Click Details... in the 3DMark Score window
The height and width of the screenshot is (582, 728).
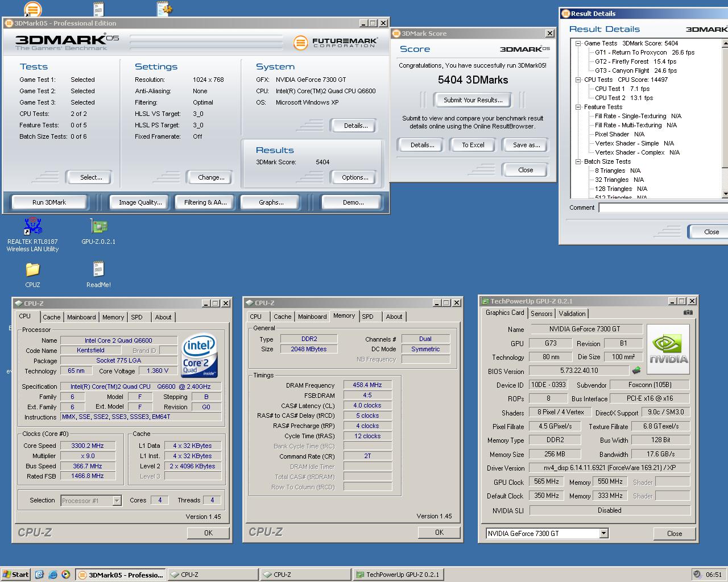click(422, 145)
